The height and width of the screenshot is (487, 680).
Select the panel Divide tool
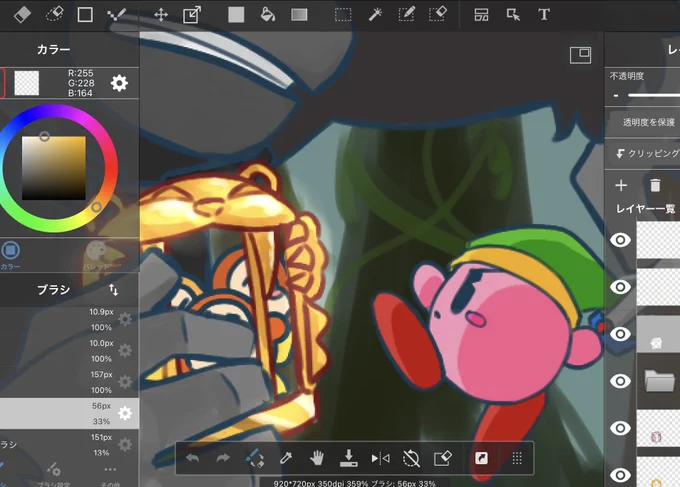coord(481,15)
